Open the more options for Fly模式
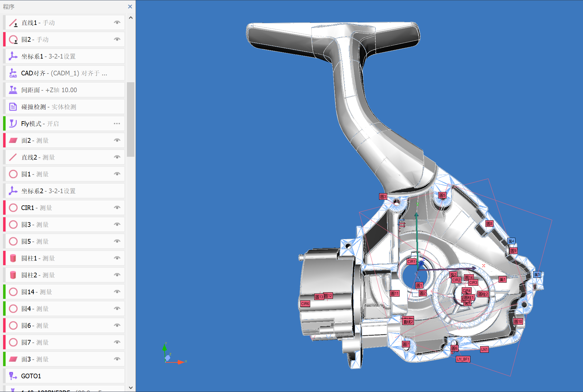 117,123
